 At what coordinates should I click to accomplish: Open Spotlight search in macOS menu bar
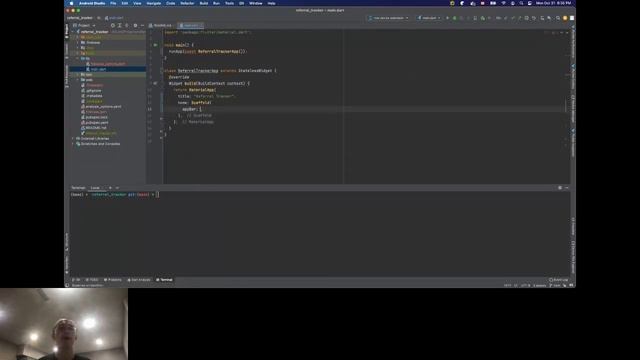click(x=521, y=3)
